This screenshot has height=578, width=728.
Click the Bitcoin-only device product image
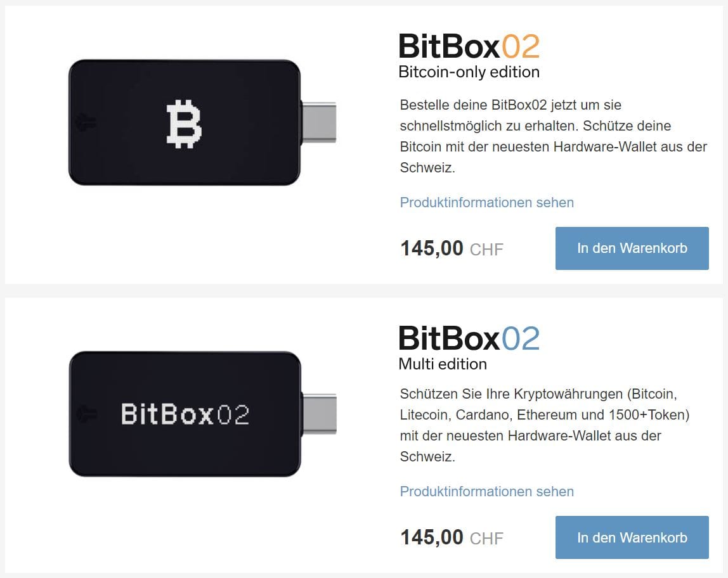pyautogui.click(x=202, y=122)
